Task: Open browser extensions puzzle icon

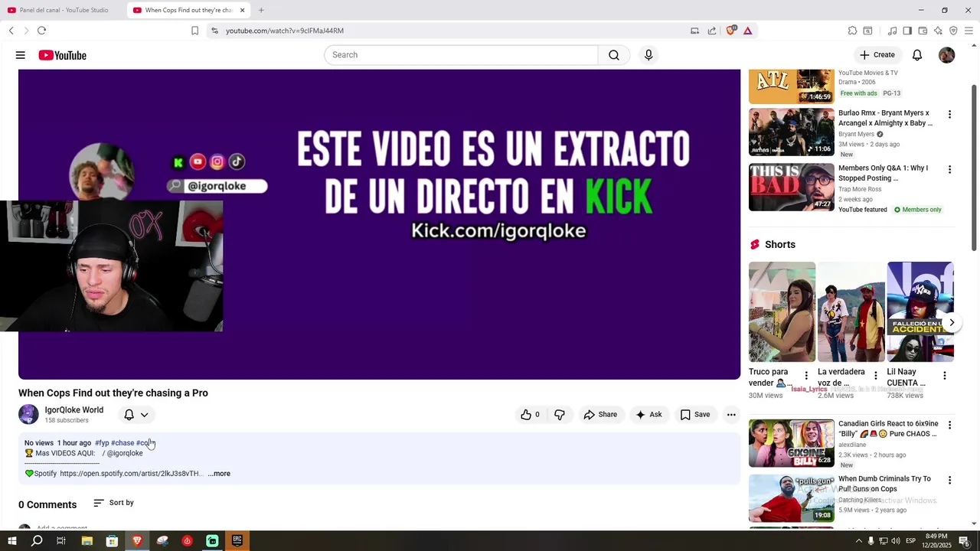Action: (852, 31)
